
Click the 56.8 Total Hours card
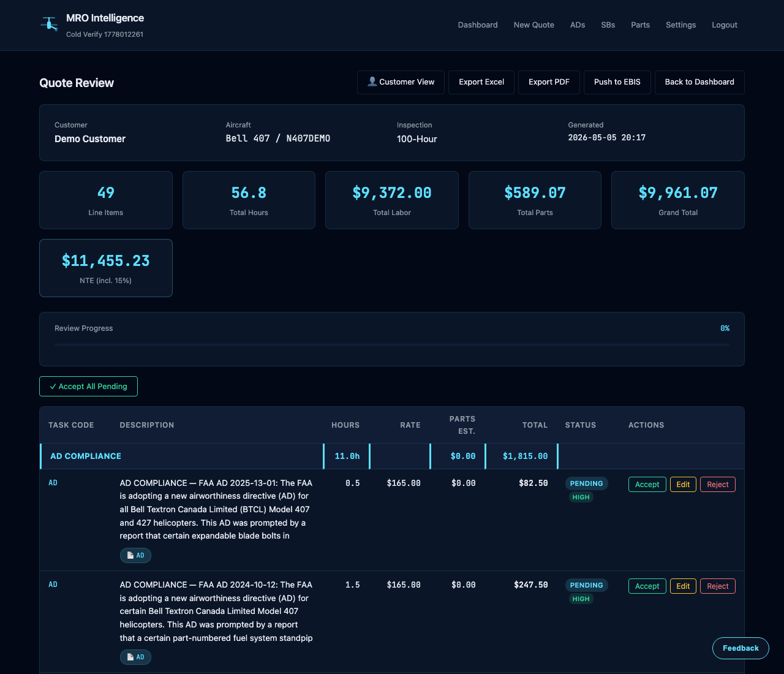(249, 200)
